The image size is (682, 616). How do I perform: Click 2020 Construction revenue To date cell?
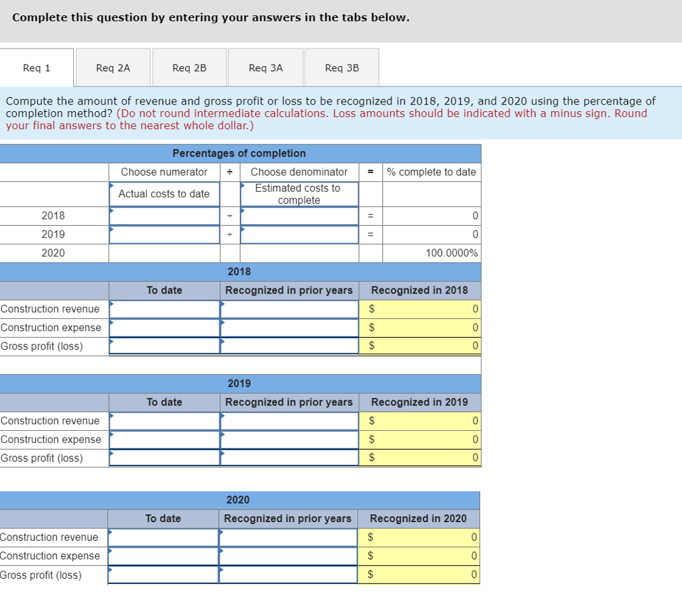pyautogui.click(x=163, y=537)
